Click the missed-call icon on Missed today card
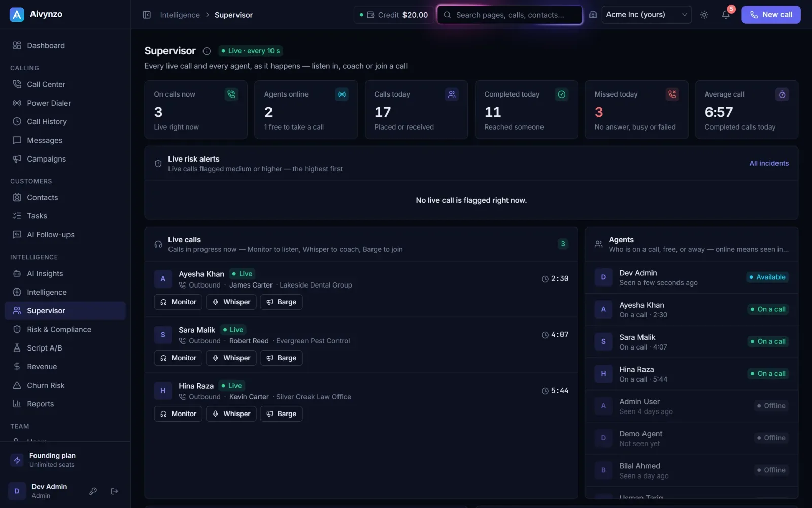 672,94
